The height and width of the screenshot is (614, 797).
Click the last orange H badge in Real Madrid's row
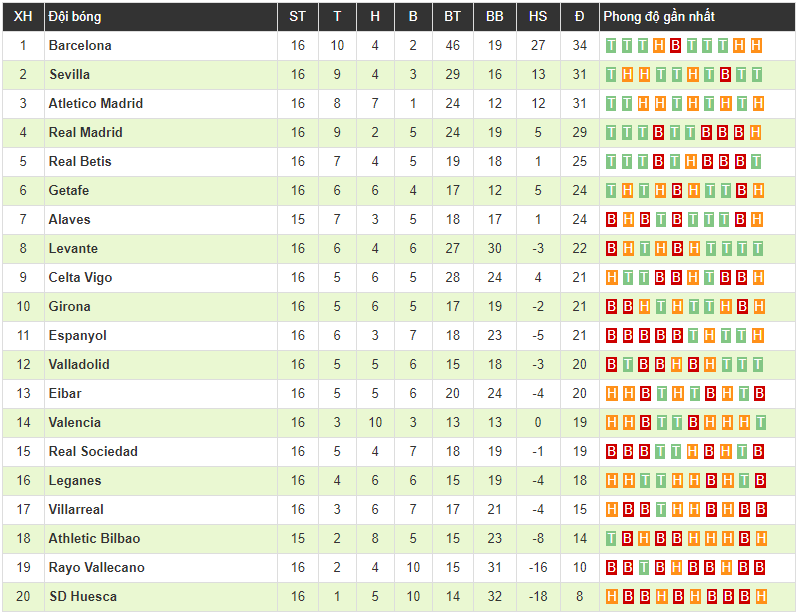756,132
